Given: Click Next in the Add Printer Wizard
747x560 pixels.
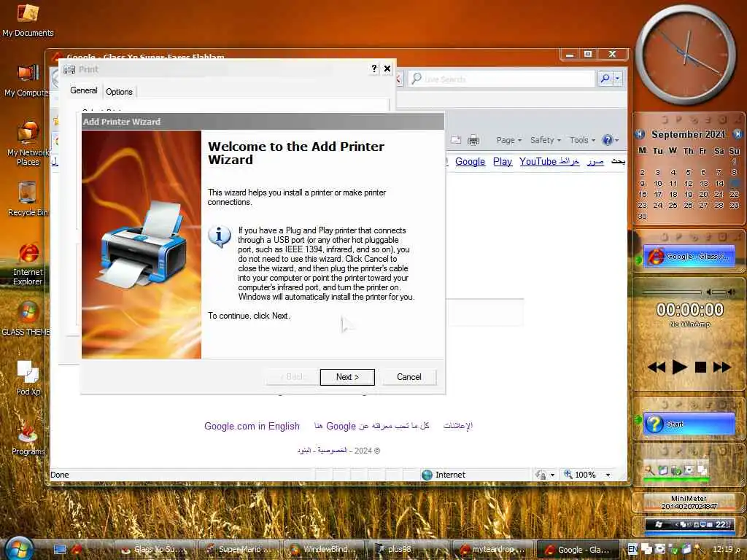Looking at the screenshot, I should coord(347,377).
